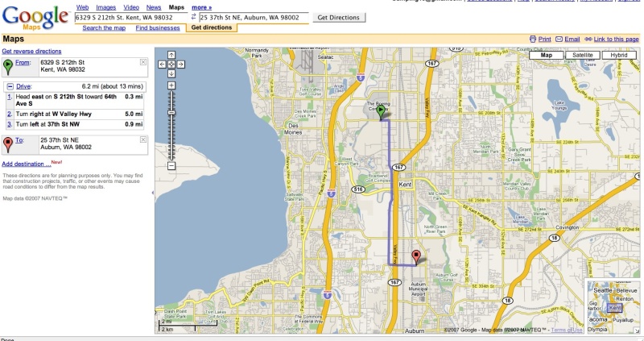The image size is (644, 341).
Task: Click the Email link text
Action: (x=572, y=39)
